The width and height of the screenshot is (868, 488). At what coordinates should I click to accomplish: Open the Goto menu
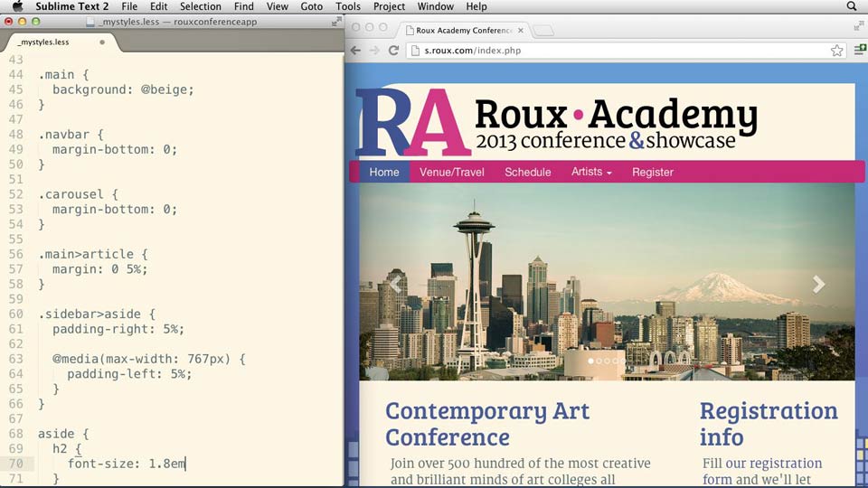(x=312, y=6)
